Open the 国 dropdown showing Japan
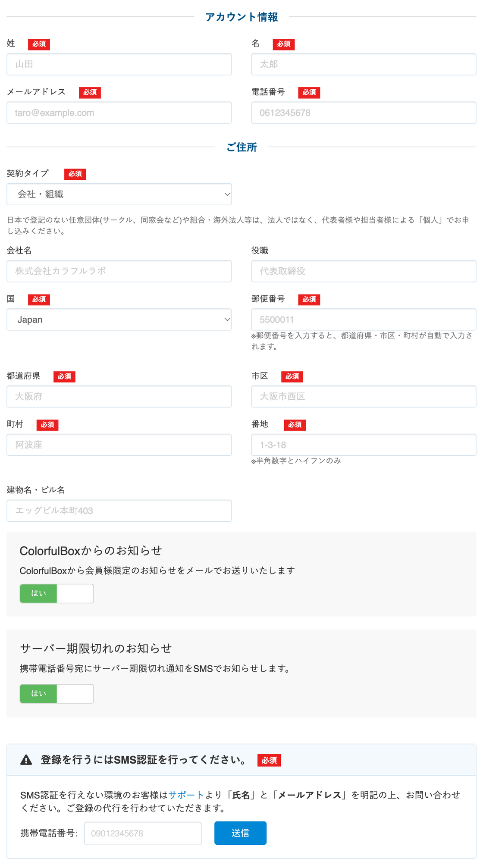483x868 pixels. 119,320
